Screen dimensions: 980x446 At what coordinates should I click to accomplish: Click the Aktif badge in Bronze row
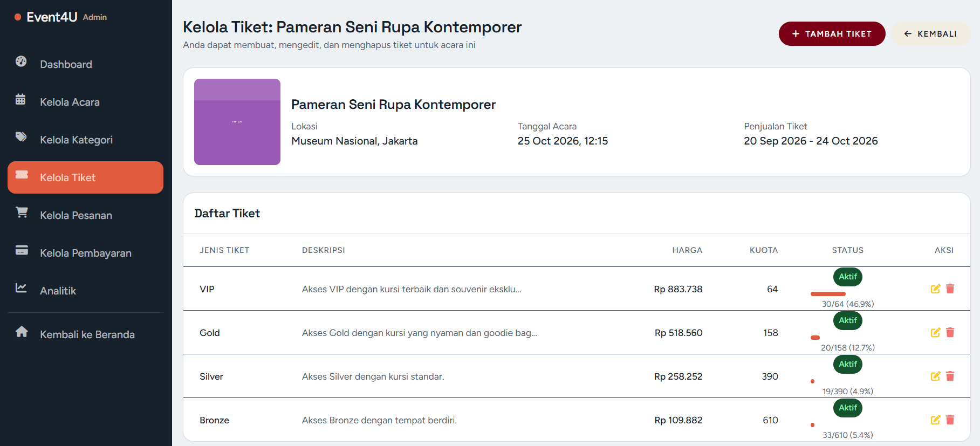tap(847, 408)
